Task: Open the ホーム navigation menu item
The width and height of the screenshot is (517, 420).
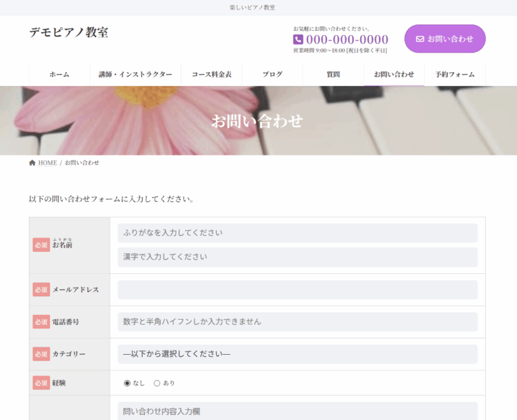Action: (59, 75)
